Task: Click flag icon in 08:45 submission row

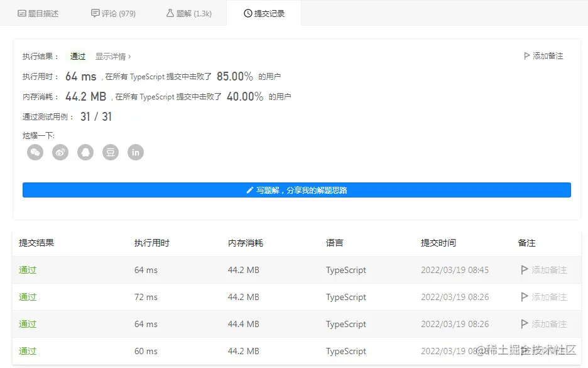Action: coord(525,270)
